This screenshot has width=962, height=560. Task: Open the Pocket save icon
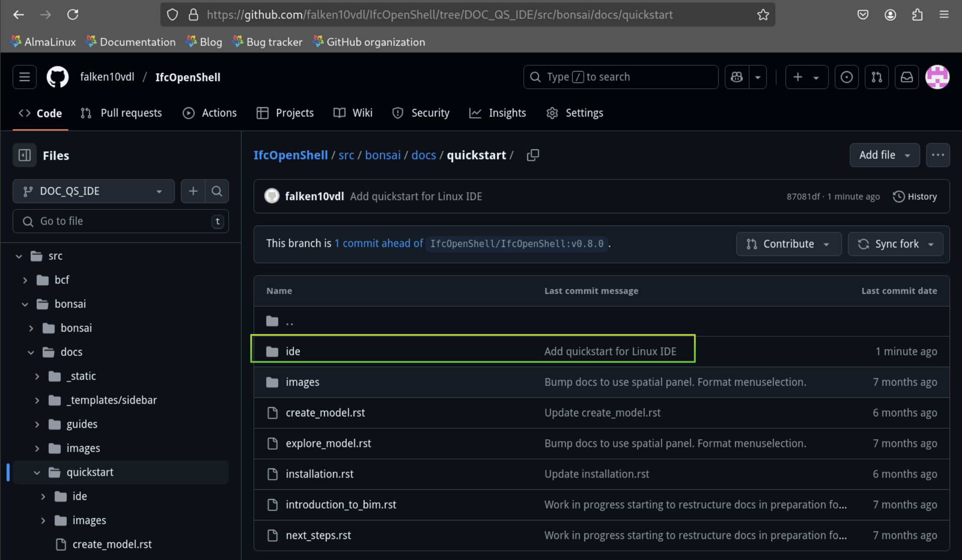863,15
